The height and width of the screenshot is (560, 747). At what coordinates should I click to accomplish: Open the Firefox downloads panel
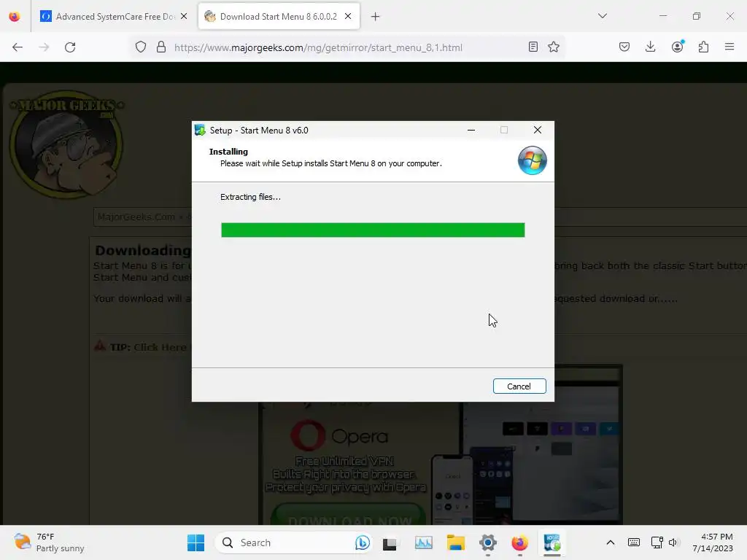tap(650, 47)
